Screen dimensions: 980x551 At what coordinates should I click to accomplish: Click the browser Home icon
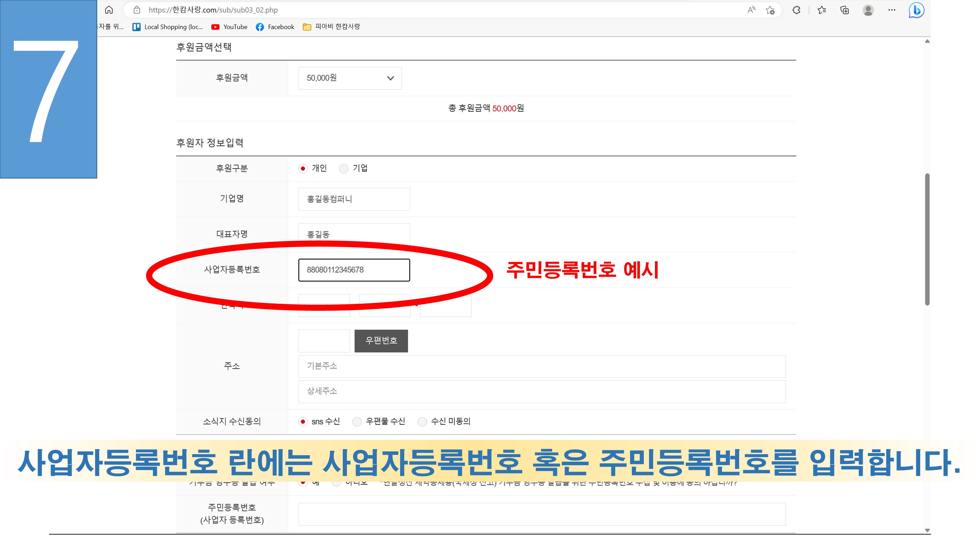[x=109, y=10]
